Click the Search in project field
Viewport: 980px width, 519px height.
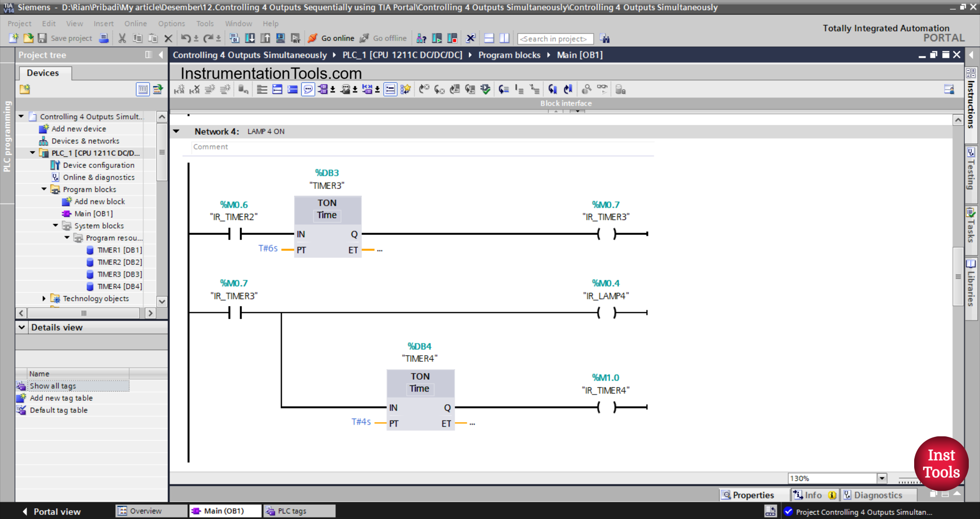[x=555, y=39]
